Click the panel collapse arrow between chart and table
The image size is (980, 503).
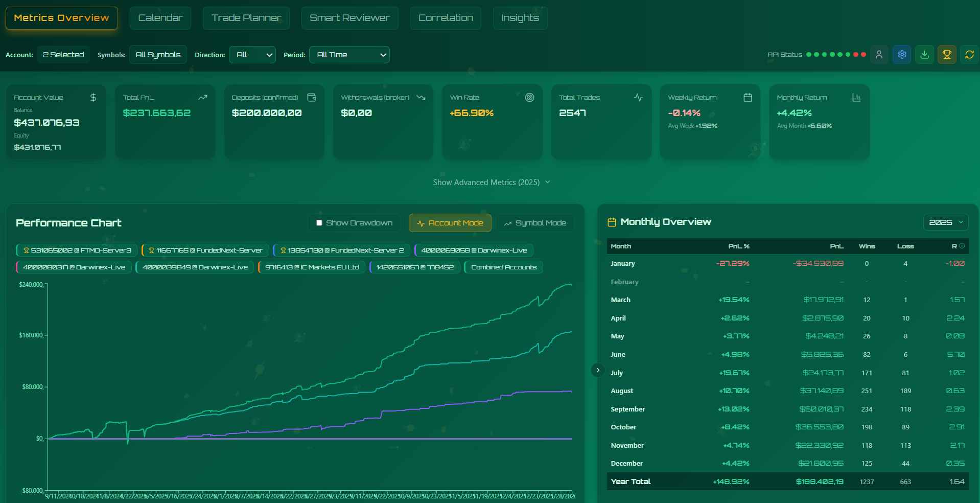click(598, 370)
